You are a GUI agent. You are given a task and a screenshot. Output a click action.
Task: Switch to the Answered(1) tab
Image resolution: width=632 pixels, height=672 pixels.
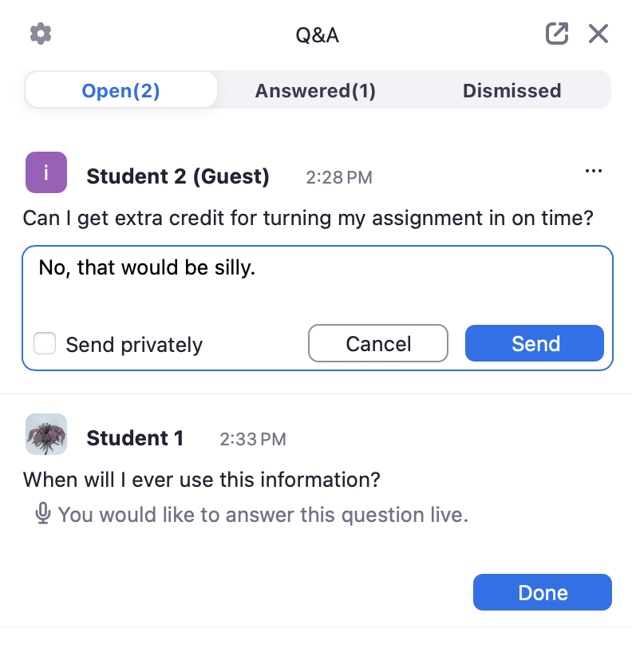click(x=315, y=91)
